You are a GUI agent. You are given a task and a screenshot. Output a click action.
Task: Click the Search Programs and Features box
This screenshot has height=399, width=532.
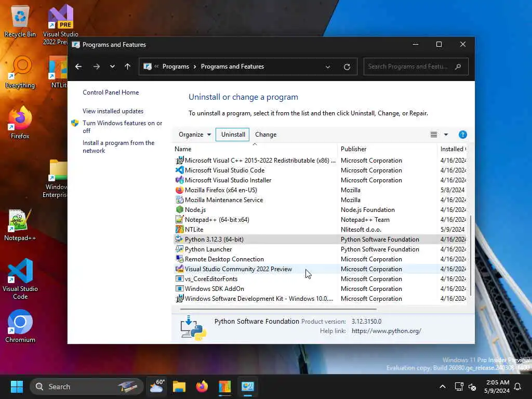[416, 66]
